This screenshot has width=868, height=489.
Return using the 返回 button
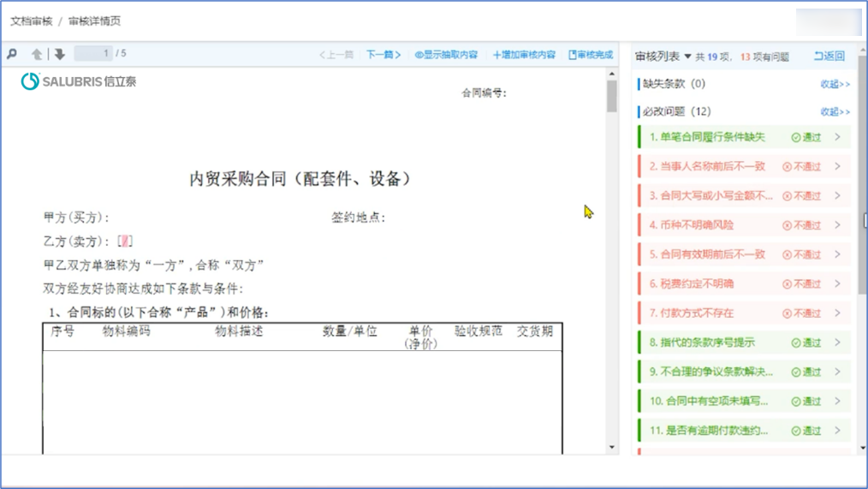(829, 56)
